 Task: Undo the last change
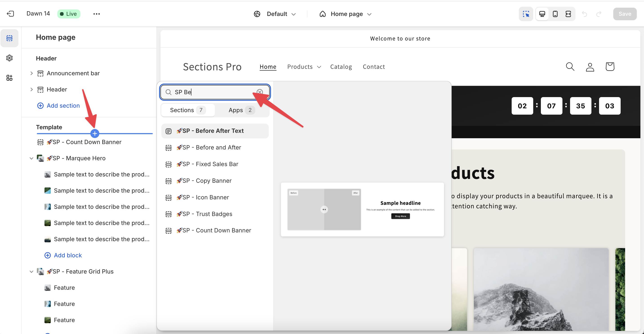(584, 14)
